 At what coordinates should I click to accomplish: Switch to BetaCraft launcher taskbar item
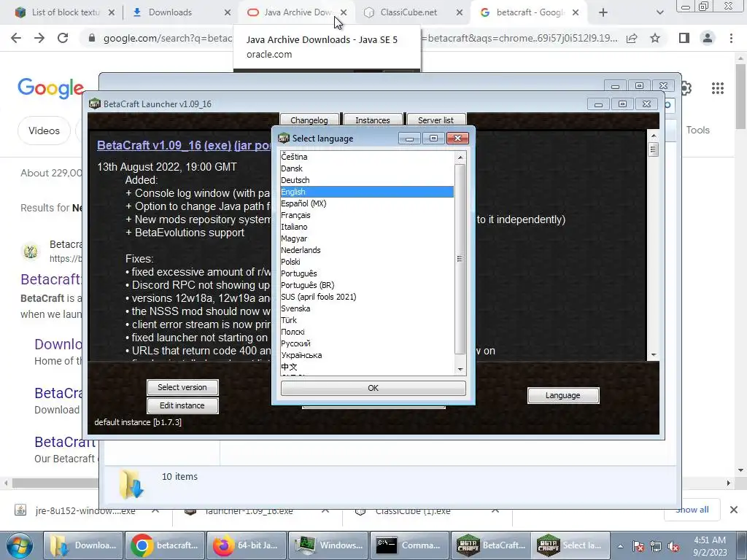point(491,545)
